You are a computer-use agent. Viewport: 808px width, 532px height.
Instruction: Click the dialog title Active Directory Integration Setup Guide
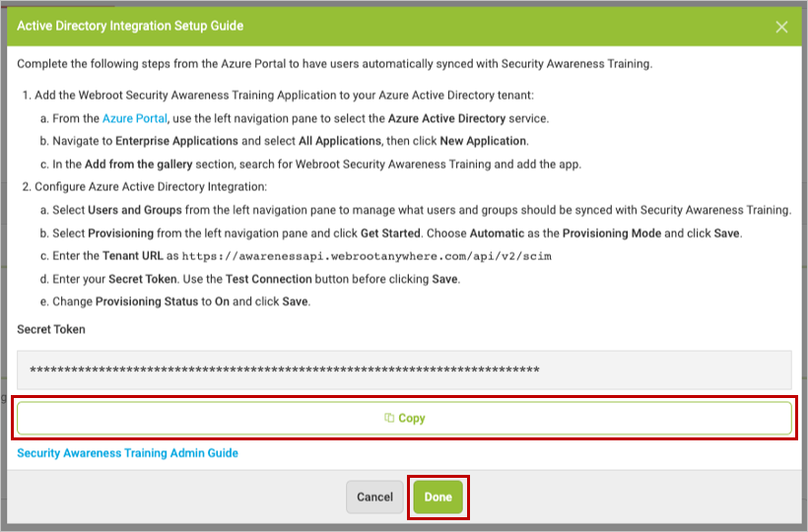tap(130, 26)
